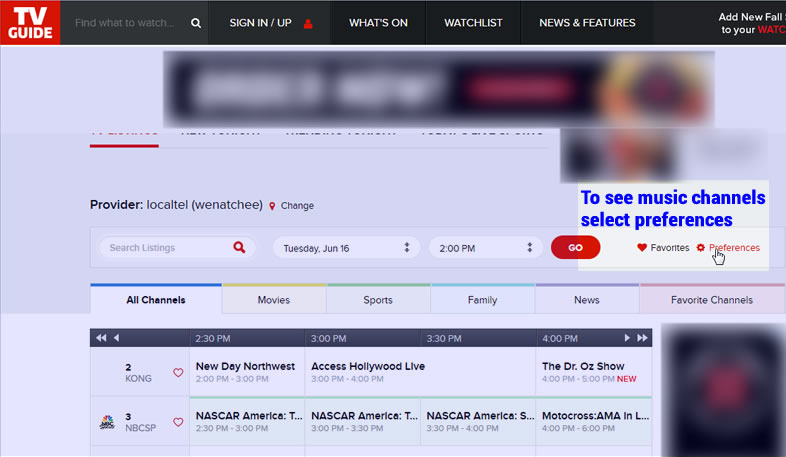The width and height of the screenshot is (786, 457).
Task: Click the red user icon beside Sign In
Action: (x=308, y=23)
